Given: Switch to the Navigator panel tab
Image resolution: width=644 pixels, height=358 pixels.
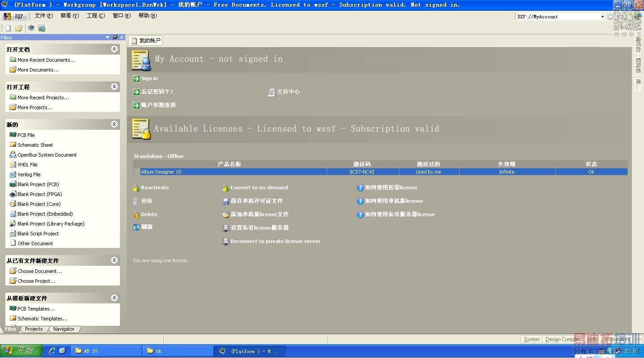Looking at the screenshot, I should (x=64, y=329).
